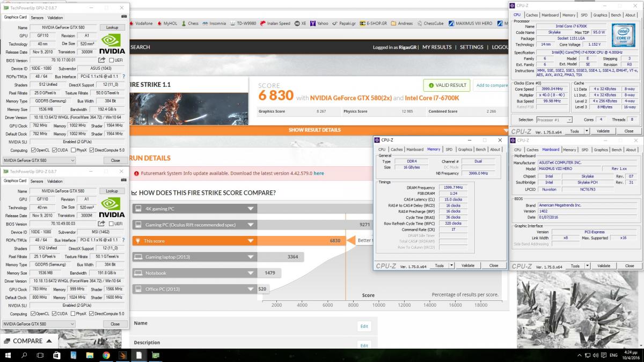Click the taskbar clock showing 4:24
The width and height of the screenshot is (644, 362).
click(x=631, y=355)
